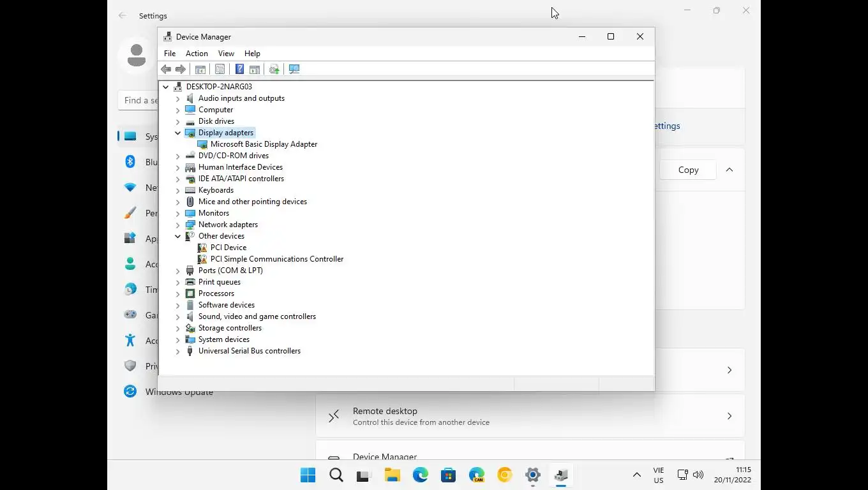Open the Action menu in Device Manager

pyautogui.click(x=197, y=54)
